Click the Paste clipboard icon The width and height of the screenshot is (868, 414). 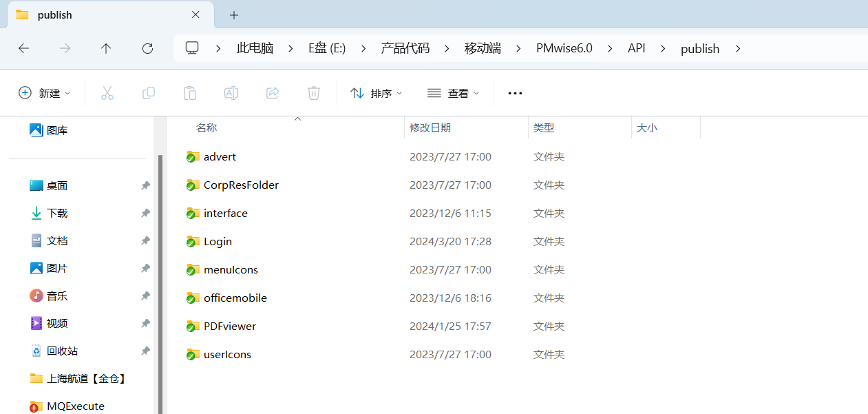pos(190,93)
